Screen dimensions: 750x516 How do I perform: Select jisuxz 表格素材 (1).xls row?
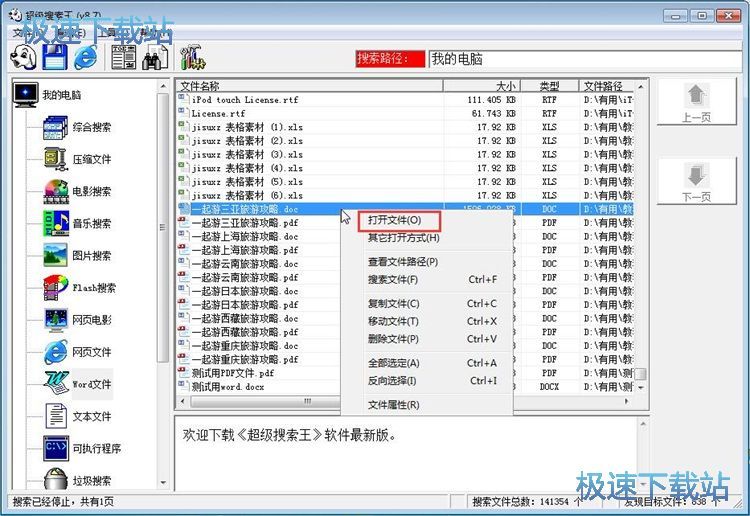pyautogui.click(x=406, y=127)
